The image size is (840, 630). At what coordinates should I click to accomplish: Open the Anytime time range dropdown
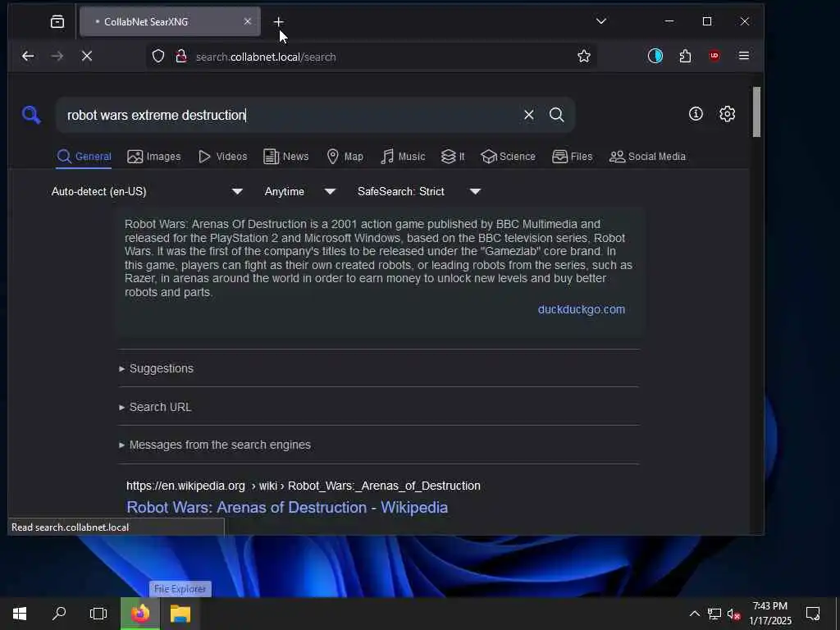pyautogui.click(x=300, y=191)
